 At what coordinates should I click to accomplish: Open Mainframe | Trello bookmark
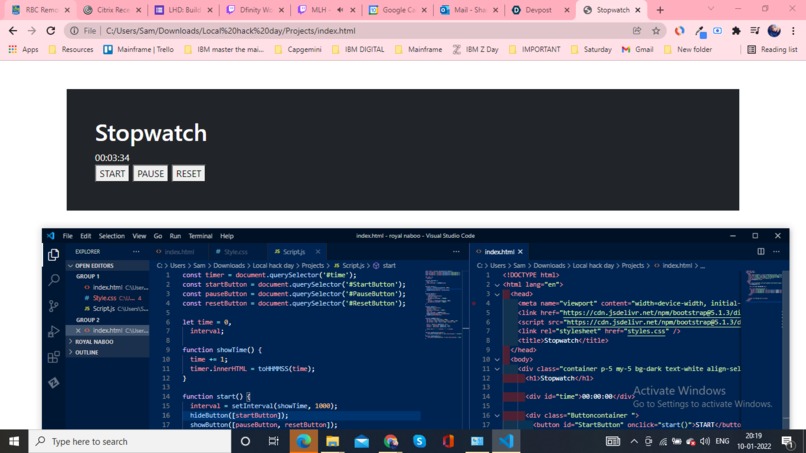tap(138, 49)
